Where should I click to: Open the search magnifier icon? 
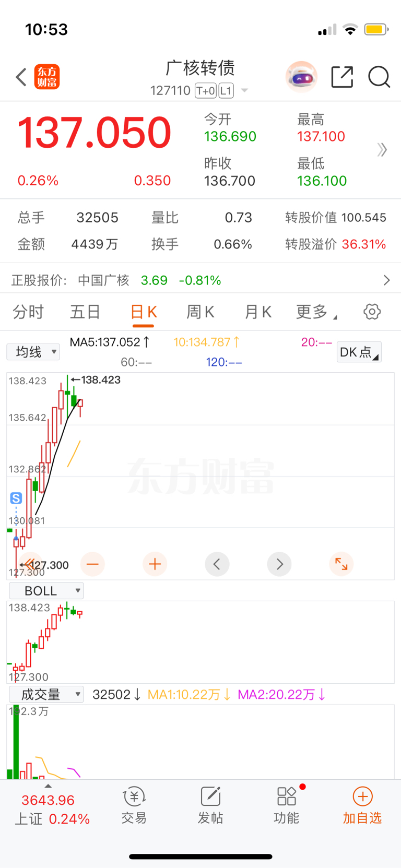coord(379,77)
